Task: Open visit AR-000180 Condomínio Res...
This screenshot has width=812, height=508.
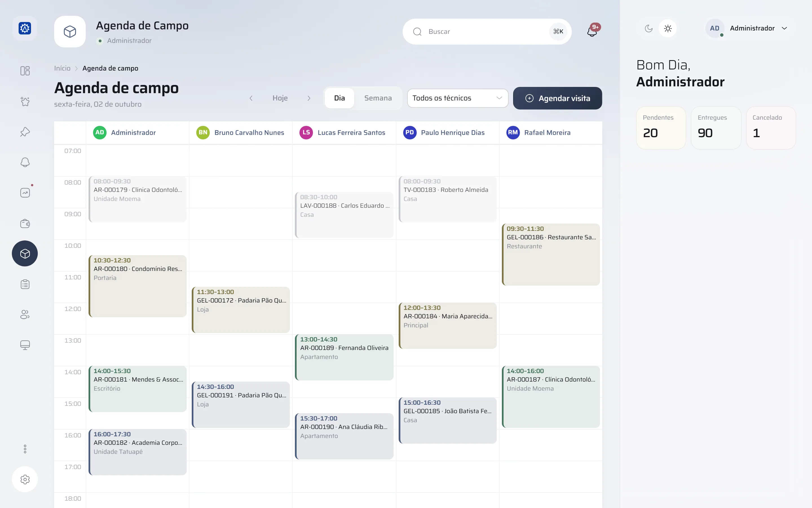Action: [x=138, y=286]
